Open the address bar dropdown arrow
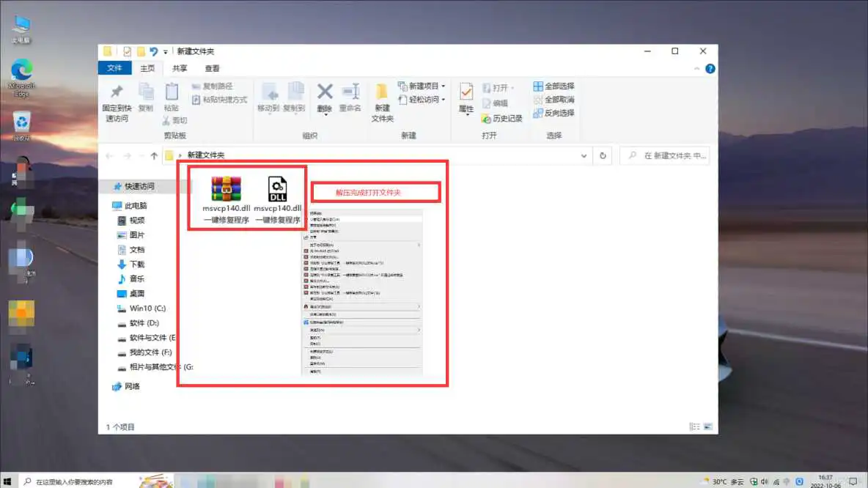Image resolution: width=868 pixels, height=488 pixels. (x=584, y=155)
